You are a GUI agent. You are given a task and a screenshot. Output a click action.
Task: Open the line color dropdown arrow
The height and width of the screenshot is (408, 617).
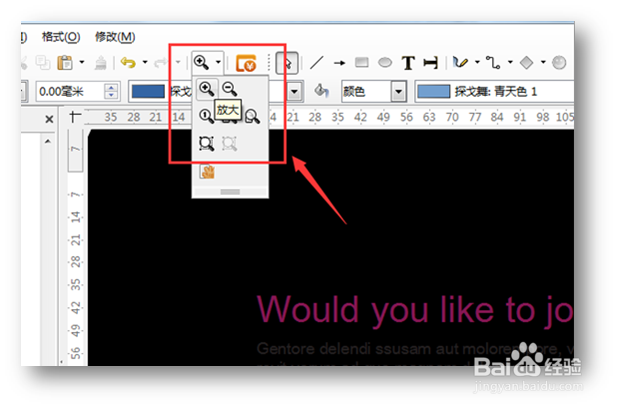[294, 92]
